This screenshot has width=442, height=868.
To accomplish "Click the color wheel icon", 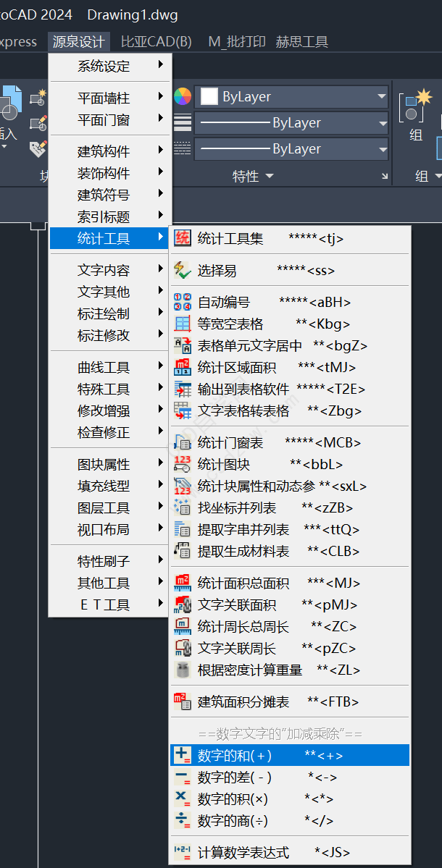I will tap(183, 96).
